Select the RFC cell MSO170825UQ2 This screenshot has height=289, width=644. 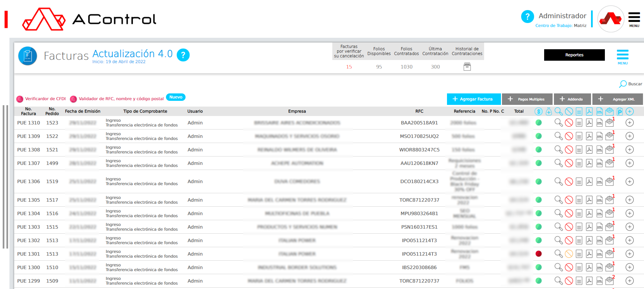419,136
